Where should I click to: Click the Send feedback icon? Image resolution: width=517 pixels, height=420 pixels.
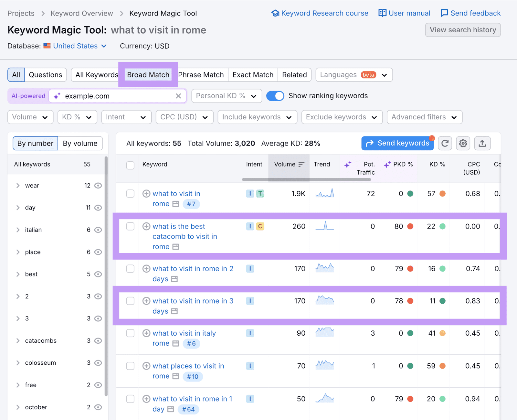(445, 13)
